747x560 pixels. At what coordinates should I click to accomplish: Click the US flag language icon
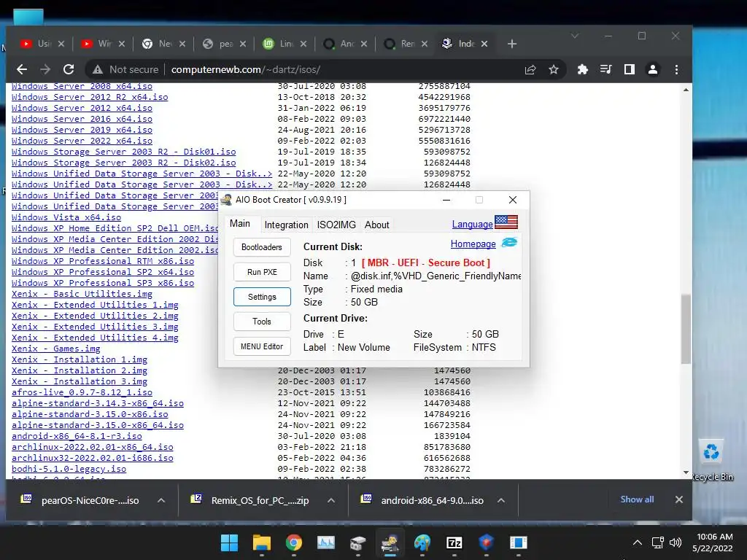point(506,222)
